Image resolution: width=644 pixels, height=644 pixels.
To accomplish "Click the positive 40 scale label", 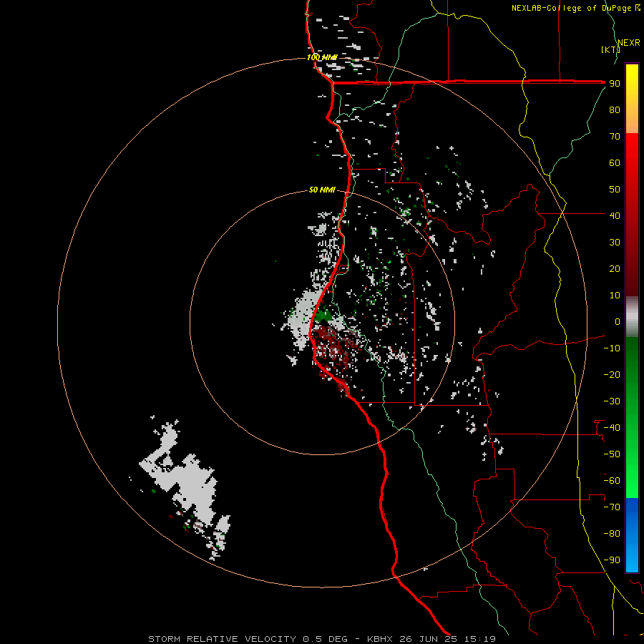I will (615, 216).
